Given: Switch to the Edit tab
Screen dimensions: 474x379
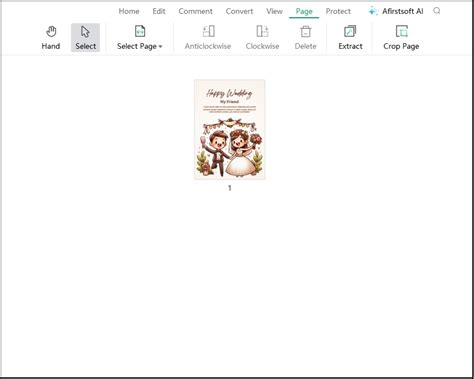Looking at the screenshot, I should 159,11.
